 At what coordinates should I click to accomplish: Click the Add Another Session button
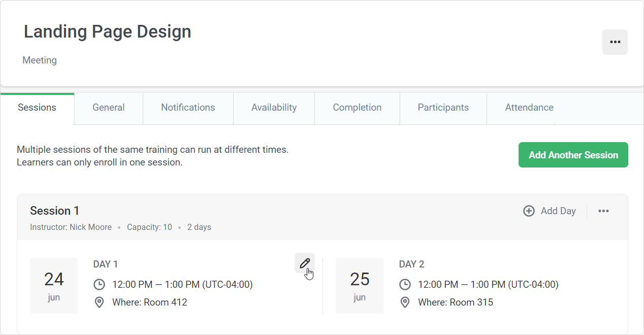coord(573,155)
